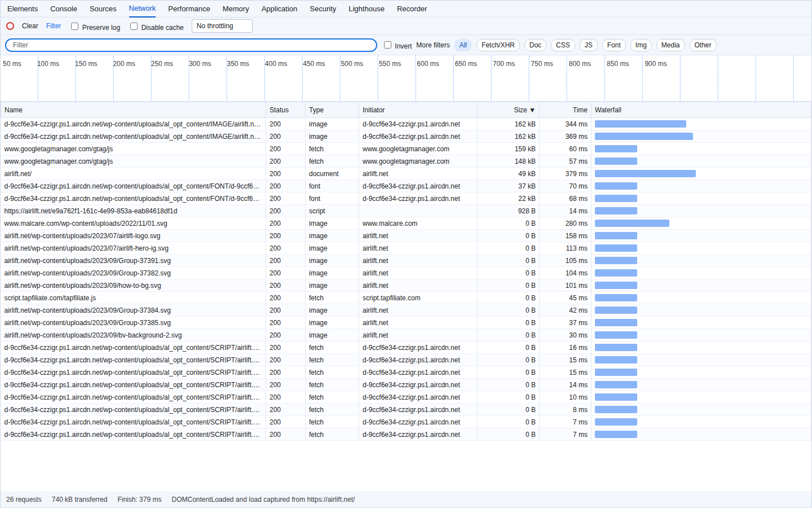
Task: Check the Invert filter checkbox
Action: point(387,45)
